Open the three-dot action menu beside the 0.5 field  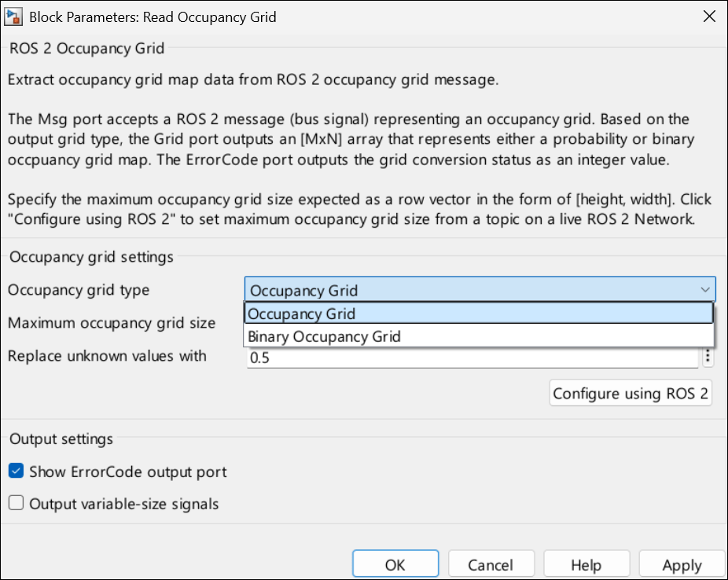pos(708,356)
